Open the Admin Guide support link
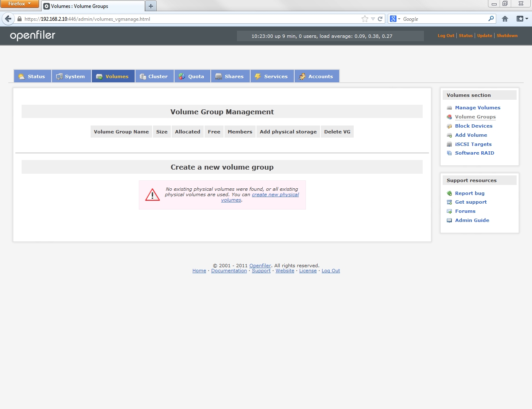532x409 pixels. tap(472, 220)
